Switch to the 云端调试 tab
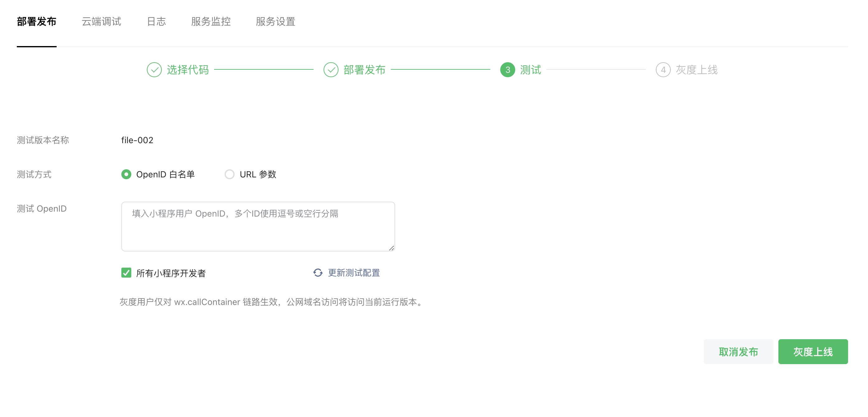868x417 pixels. click(101, 21)
